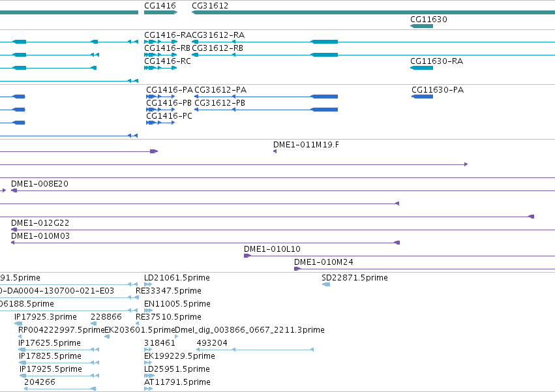The height and width of the screenshot is (392, 555).
Task: Open the CG1416-PA protein feature
Action: tap(160, 97)
